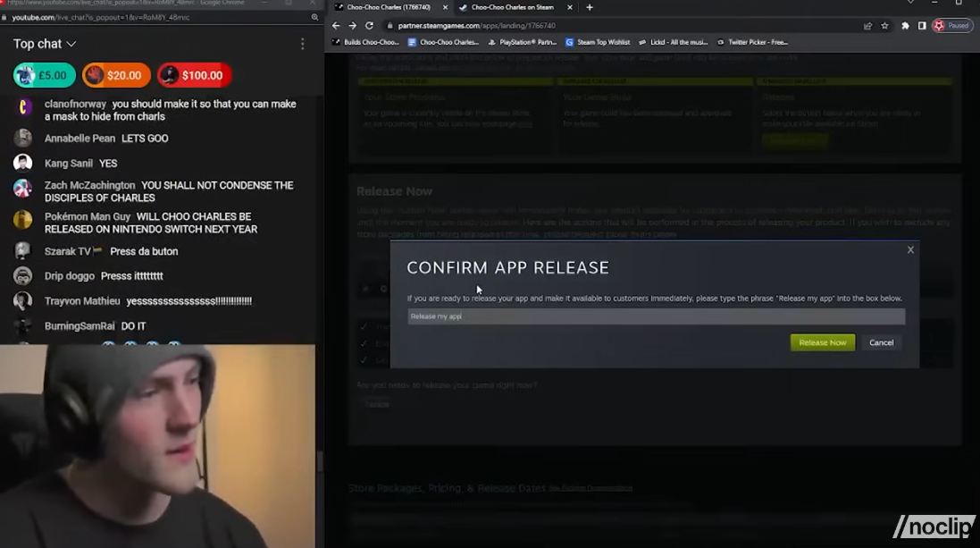Open the £5.00 Super Chat chip
Screen dimensions: 980x548
click(x=45, y=75)
